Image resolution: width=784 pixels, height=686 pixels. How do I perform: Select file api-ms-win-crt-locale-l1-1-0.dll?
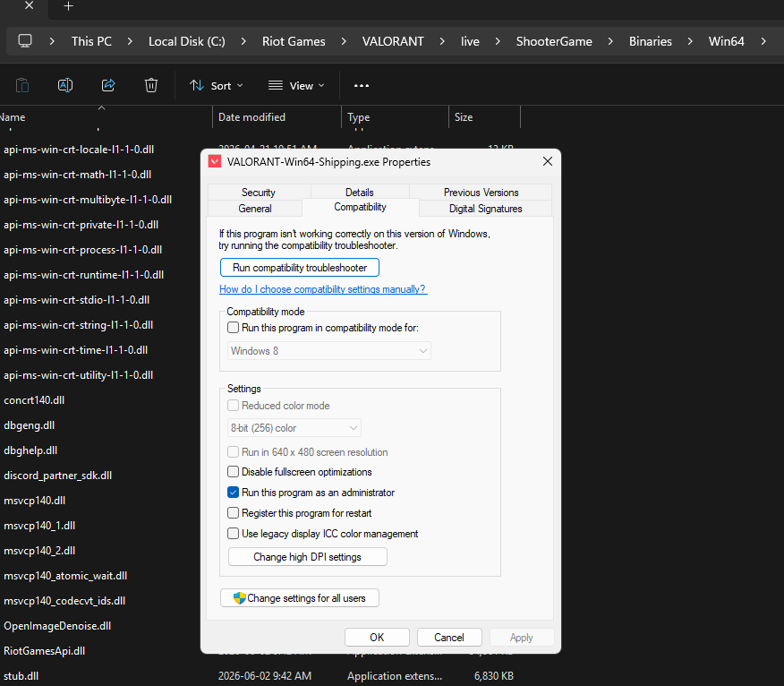pos(79,149)
